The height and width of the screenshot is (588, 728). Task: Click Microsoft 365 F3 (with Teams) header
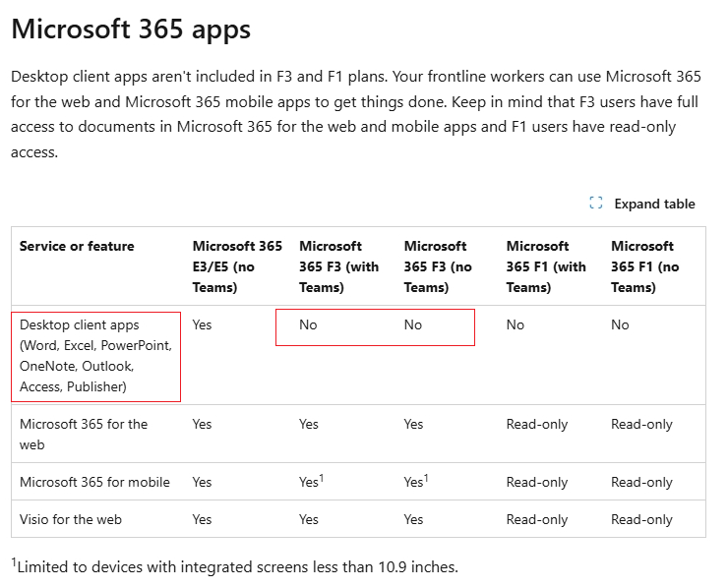point(339,266)
